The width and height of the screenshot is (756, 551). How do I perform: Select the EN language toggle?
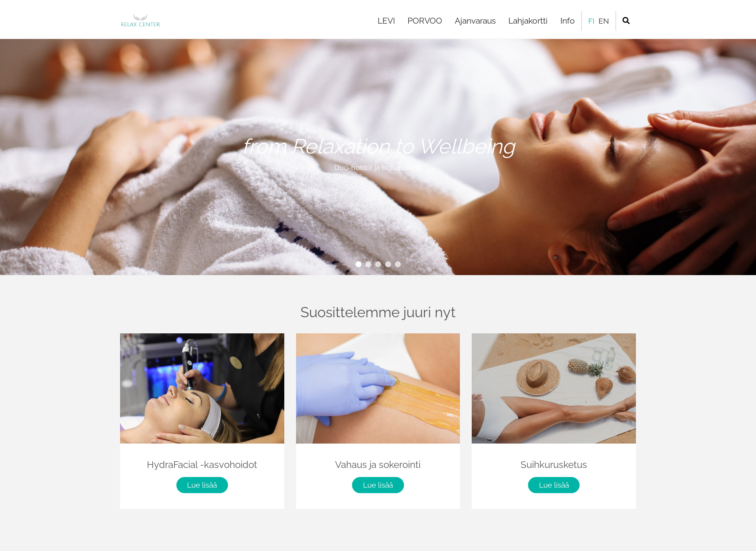(x=603, y=20)
